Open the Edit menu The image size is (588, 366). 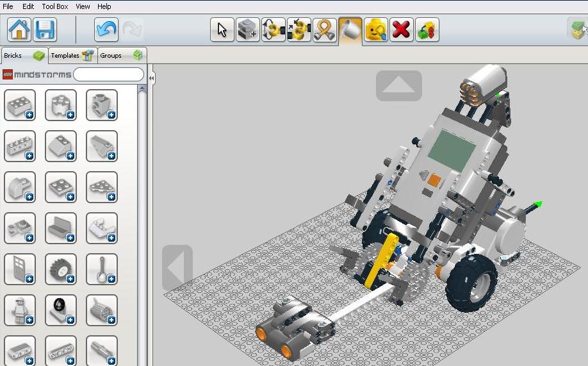click(x=28, y=6)
